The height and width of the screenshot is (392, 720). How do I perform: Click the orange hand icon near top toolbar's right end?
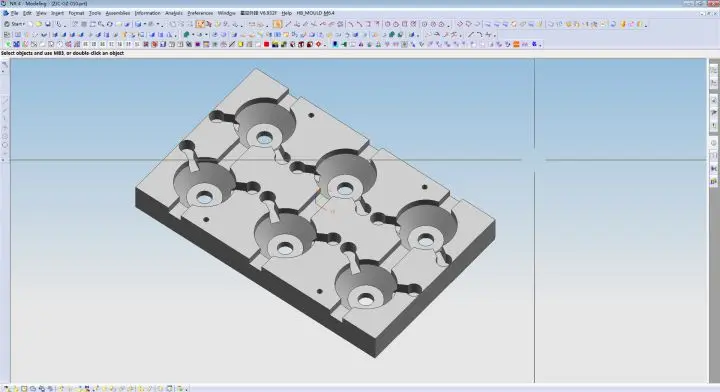623,24
